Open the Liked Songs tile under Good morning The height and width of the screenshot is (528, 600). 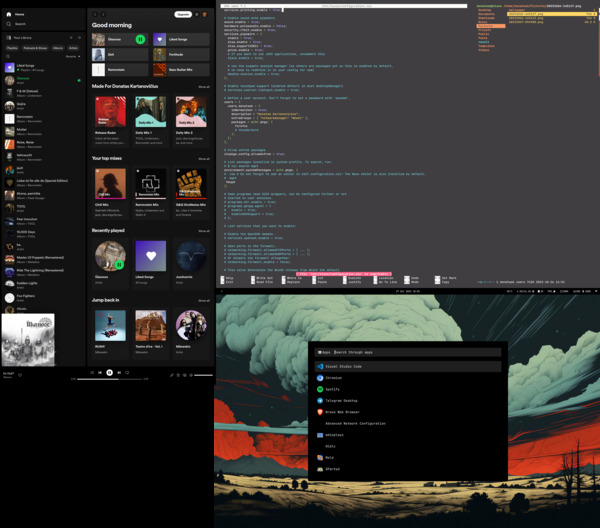181,39
